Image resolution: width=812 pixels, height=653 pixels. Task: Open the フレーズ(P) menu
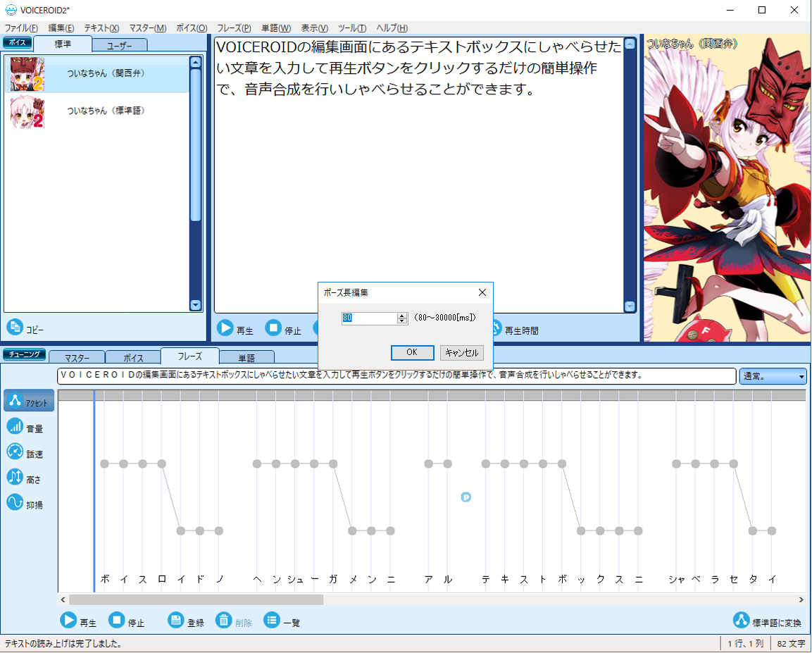234,28
